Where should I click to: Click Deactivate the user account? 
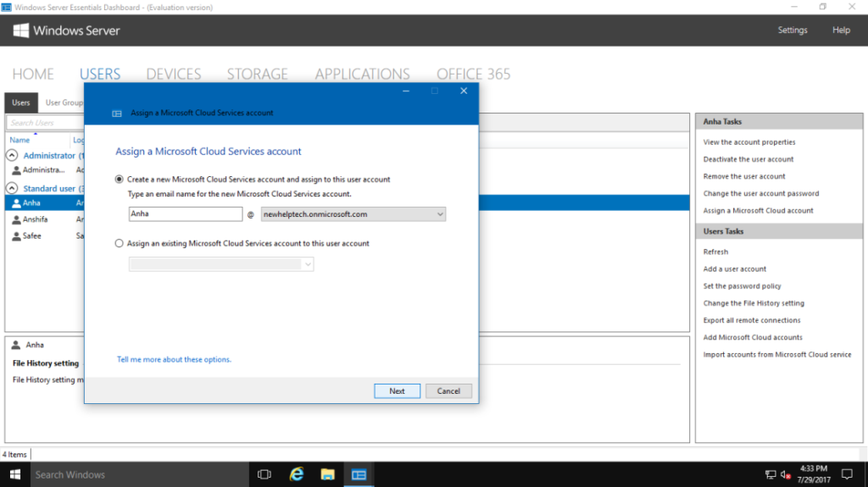(x=748, y=159)
